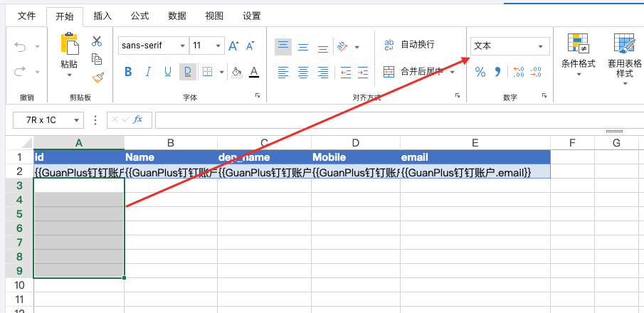644x313 pixels.
Task: Open the 文件 menu tab
Action: pos(27,16)
